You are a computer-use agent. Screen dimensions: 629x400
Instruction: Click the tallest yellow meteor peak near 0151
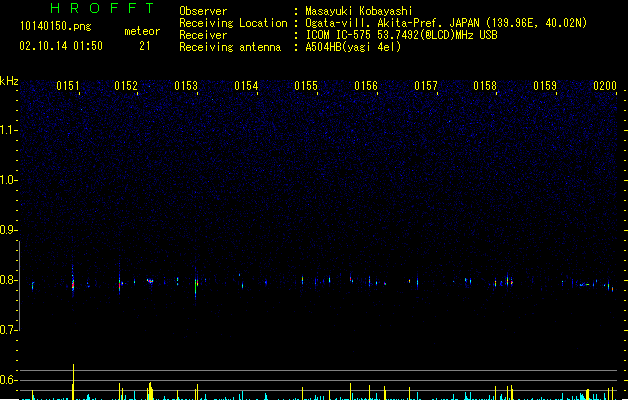[73, 381]
